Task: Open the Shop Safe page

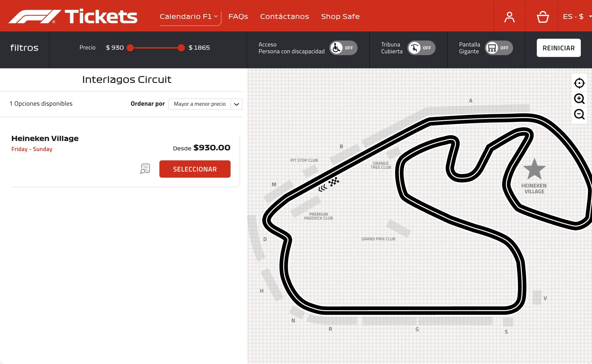Action: pos(340,16)
